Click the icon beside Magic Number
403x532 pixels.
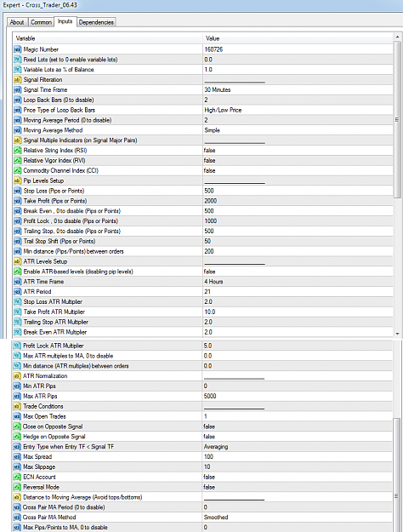(18, 49)
